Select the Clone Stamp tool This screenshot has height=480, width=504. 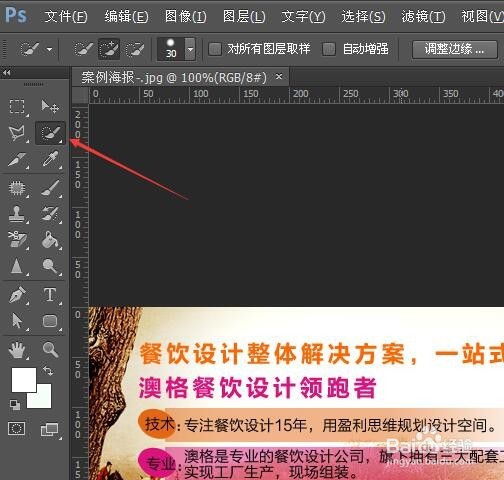[17, 214]
